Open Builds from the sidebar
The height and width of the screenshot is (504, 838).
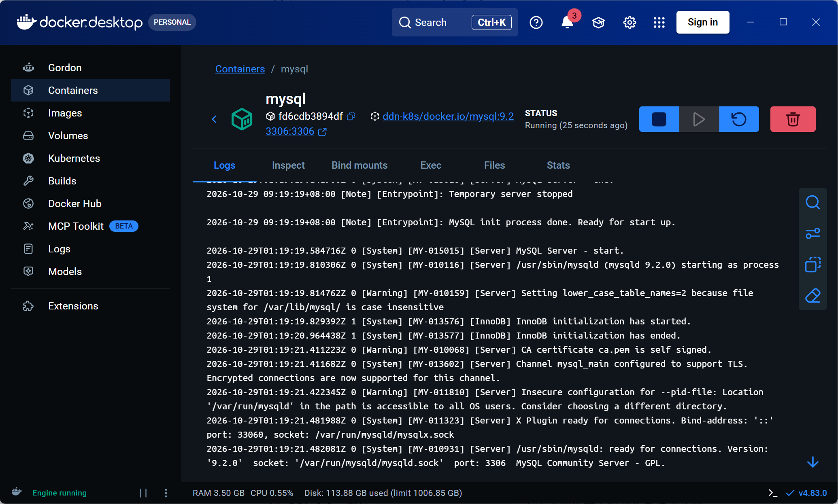click(91, 181)
